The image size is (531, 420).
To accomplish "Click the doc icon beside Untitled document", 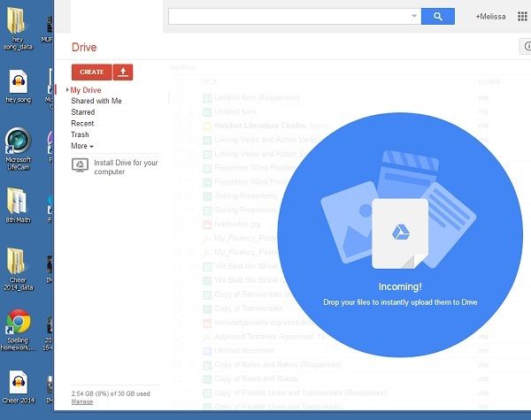I will [x=207, y=351].
